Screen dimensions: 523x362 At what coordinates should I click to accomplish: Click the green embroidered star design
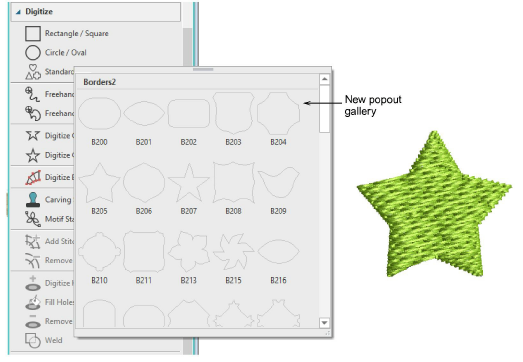pyautogui.click(x=434, y=204)
